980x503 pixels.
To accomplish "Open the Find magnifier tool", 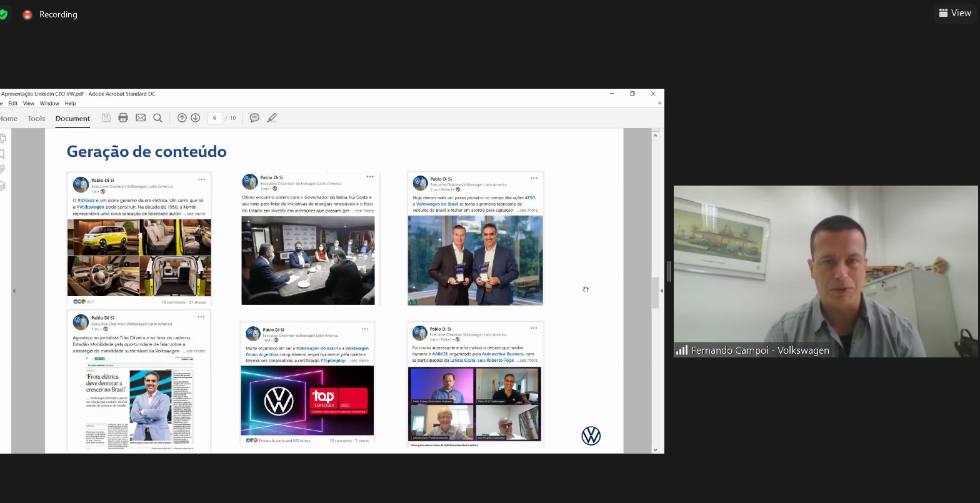I will 158,118.
